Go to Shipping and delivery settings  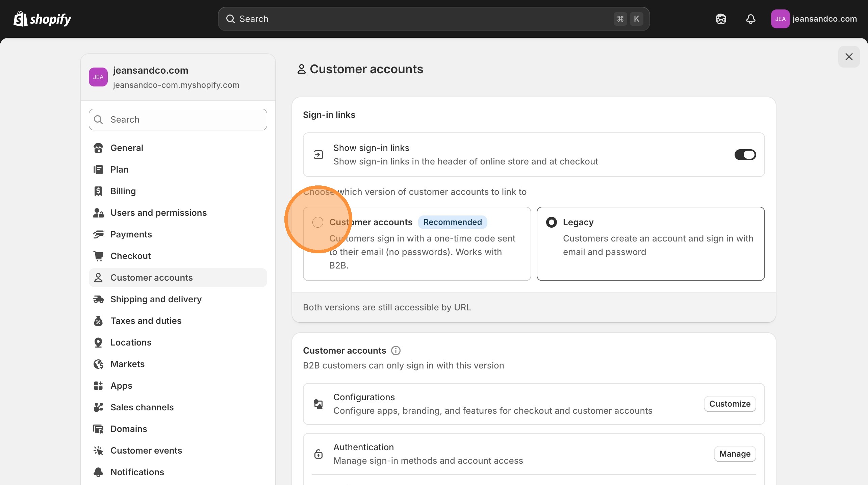click(156, 299)
